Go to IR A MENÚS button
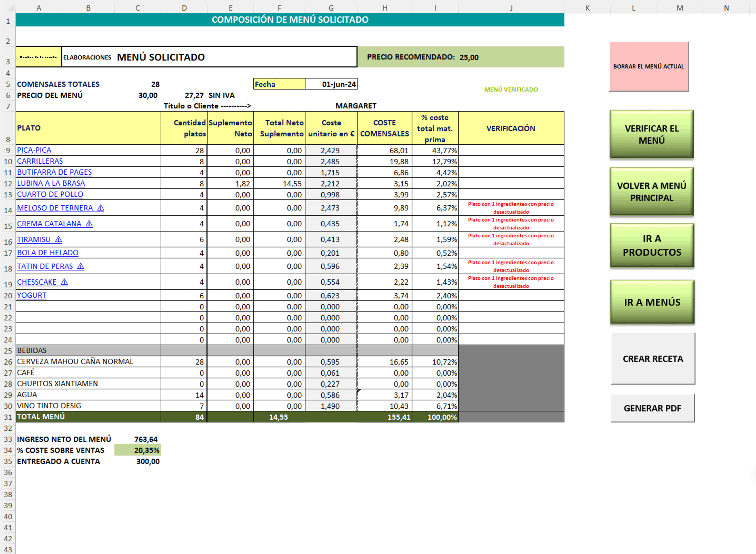The image size is (756, 554). pyautogui.click(x=652, y=302)
